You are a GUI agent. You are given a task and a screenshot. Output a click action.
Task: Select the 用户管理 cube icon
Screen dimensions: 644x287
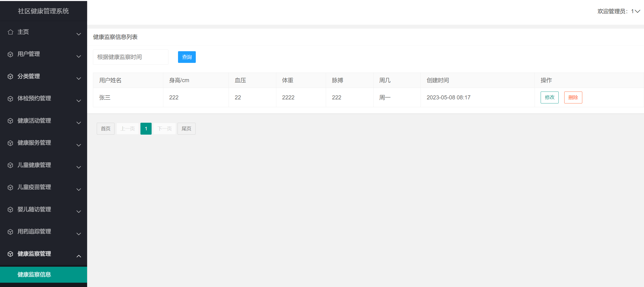(10, 54)
